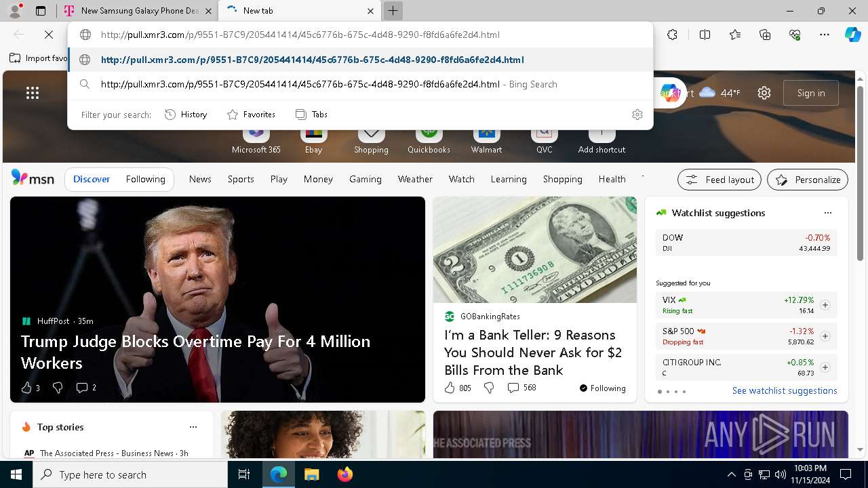868x488 pixels.
Task: Select the Discover feed tab
Action: [92, 179]
